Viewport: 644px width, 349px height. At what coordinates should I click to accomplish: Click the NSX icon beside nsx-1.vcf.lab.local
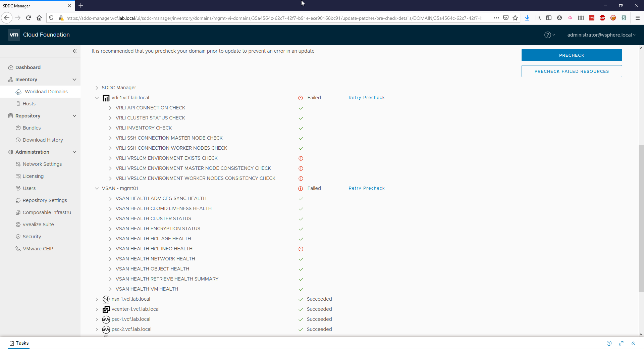pyautogui.click(x=106, y=299)
